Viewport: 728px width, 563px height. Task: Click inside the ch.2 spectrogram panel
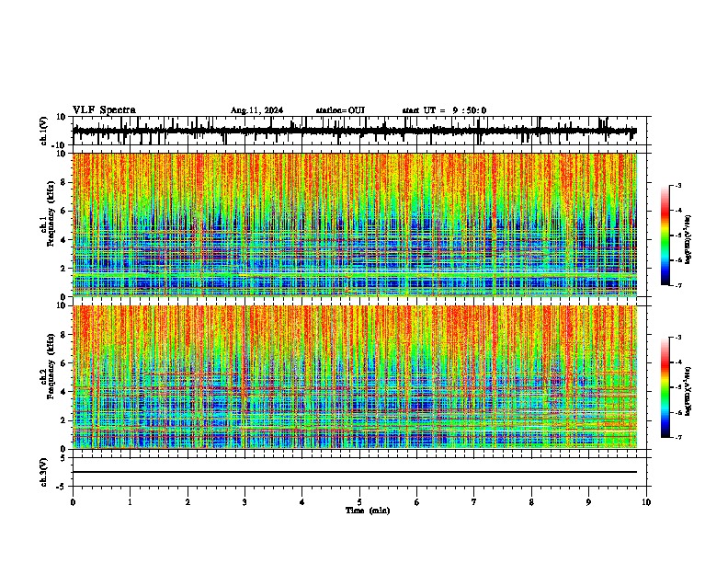354,377
